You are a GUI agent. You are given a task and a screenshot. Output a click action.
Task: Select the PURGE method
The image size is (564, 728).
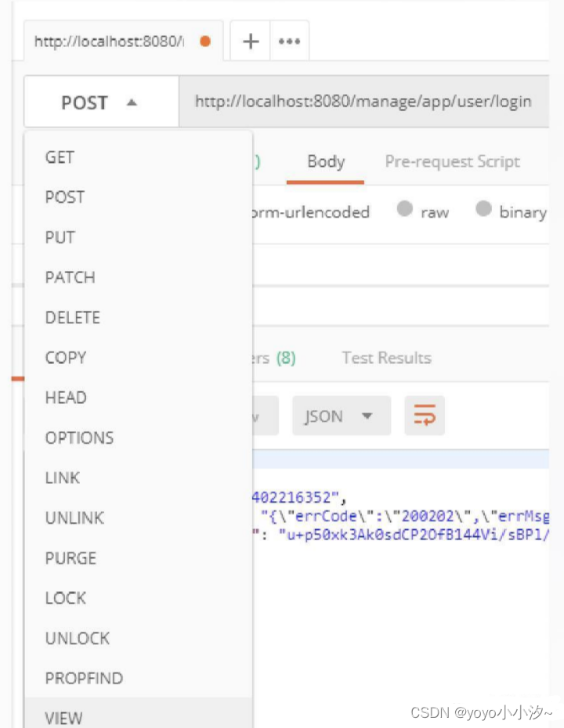pyautogui.click(x=70, y=558)
